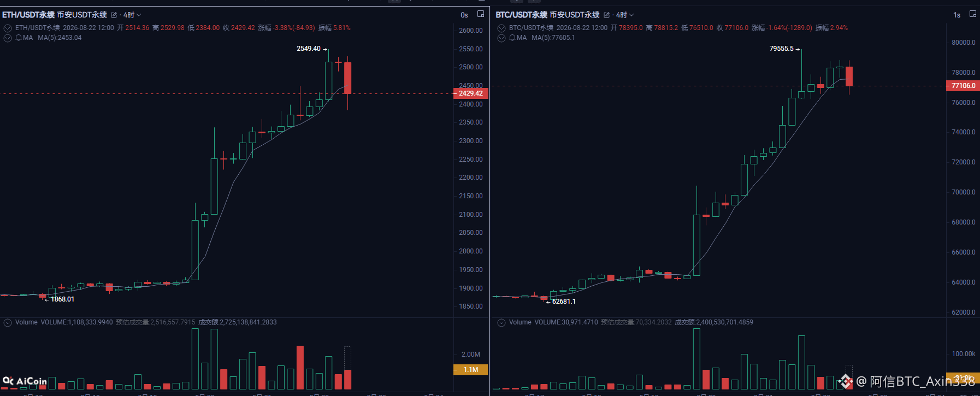Click the MA(5):2453.04 value on ETH chart
Viewport: 980px width, 396px height.
point(60,38)
